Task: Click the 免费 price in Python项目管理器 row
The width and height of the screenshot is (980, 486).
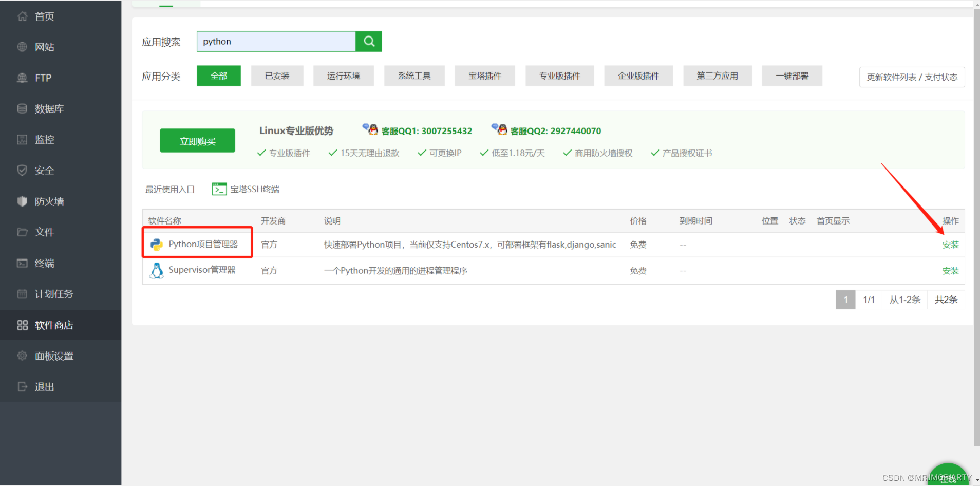Action: tap(638, 245)
